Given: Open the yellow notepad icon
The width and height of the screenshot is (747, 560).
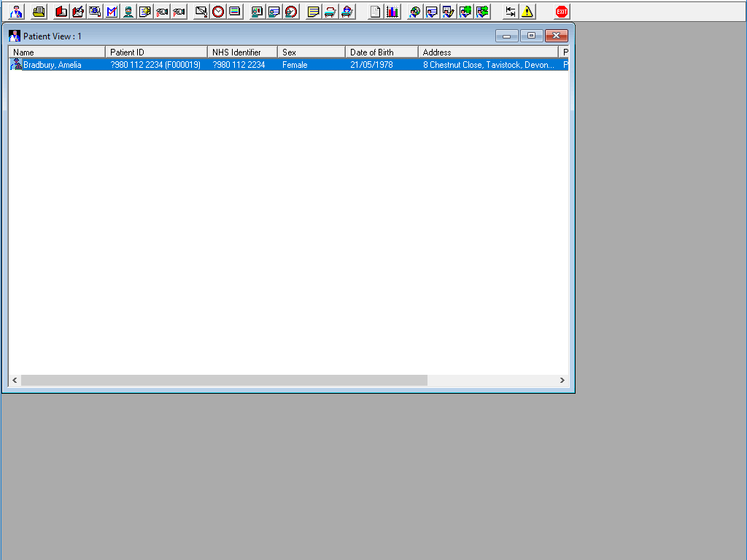Looking at the screenshot, I should point(313,12).
